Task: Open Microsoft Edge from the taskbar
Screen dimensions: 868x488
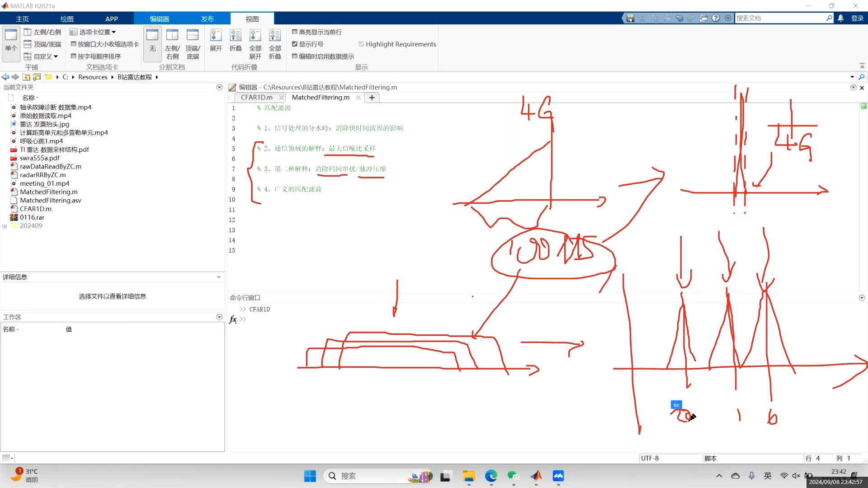Action: pos(491,476)
